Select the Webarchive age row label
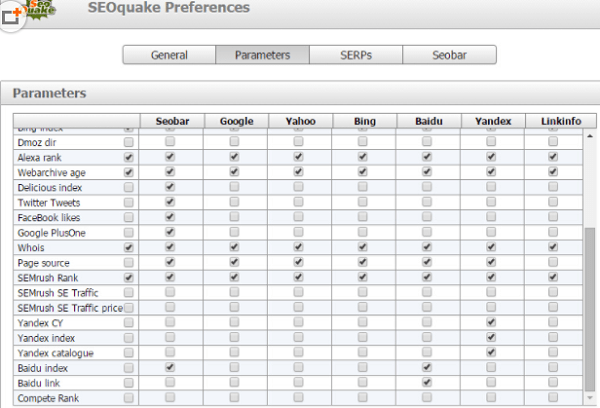Viewport: 600px width, 408px height. [52, 173]
